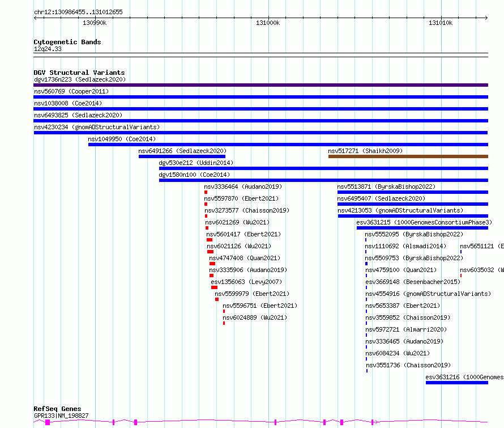This screenshot has height=428, width=504.
Task: Click the blue nsv1049950 variant bar
Action: (x=288, y=145)
